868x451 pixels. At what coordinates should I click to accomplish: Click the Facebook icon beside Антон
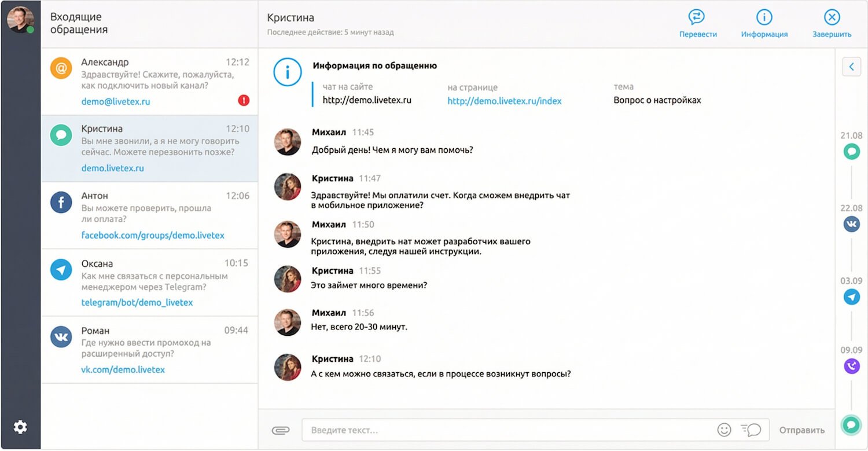click(x=61, y=203)
